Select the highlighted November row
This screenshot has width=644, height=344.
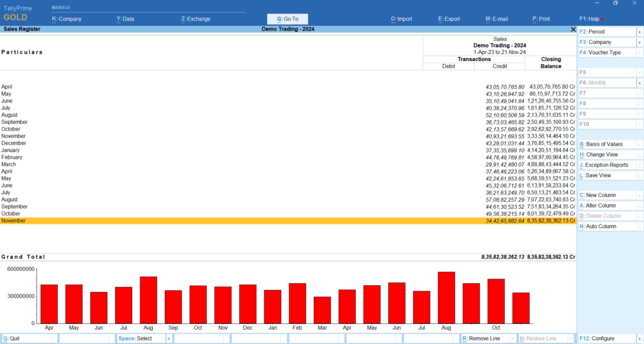coord(288,221)
